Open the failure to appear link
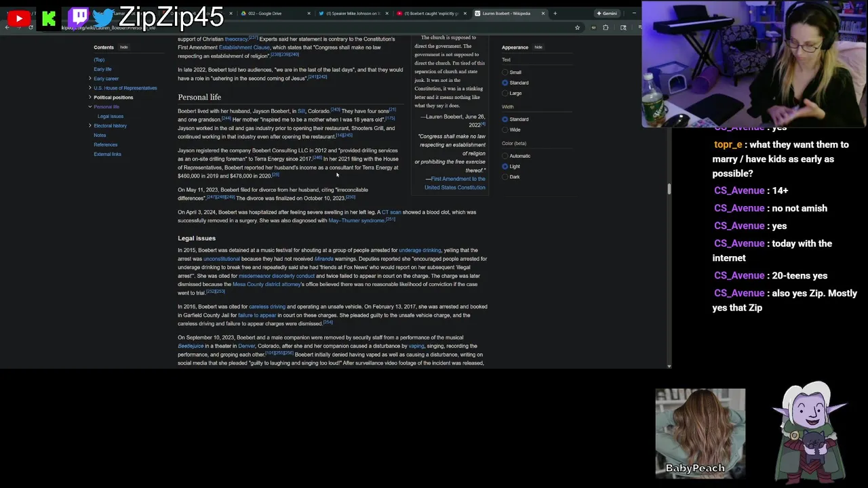Viewport: 868px width, 488px height. point(257,316)
